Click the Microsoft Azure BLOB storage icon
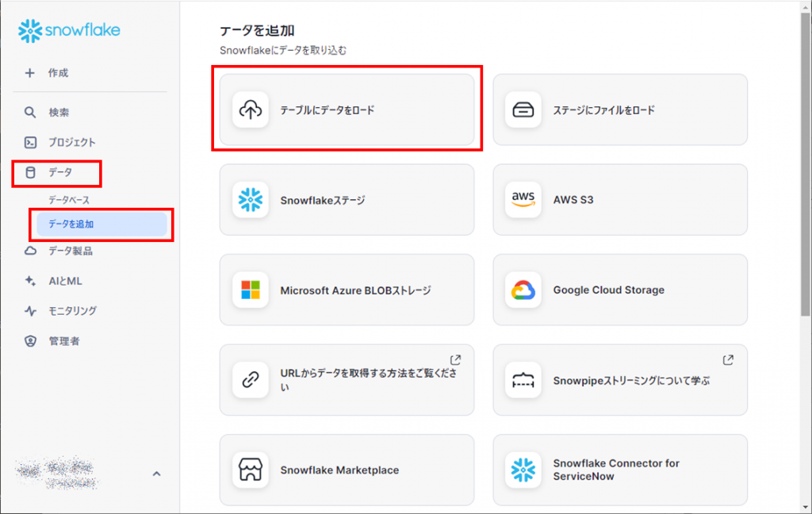Screen dimensions: 812x514 coord(251,290)
